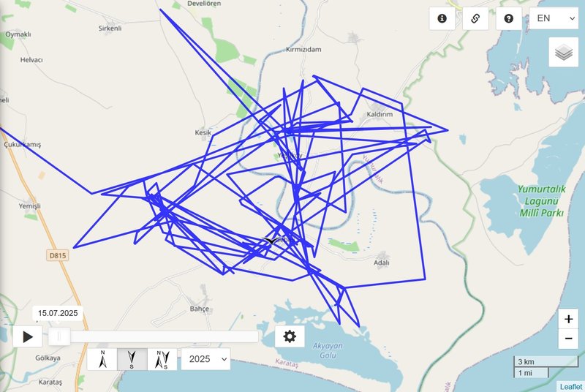Open the Leaflet attribution link

[571, 387]
